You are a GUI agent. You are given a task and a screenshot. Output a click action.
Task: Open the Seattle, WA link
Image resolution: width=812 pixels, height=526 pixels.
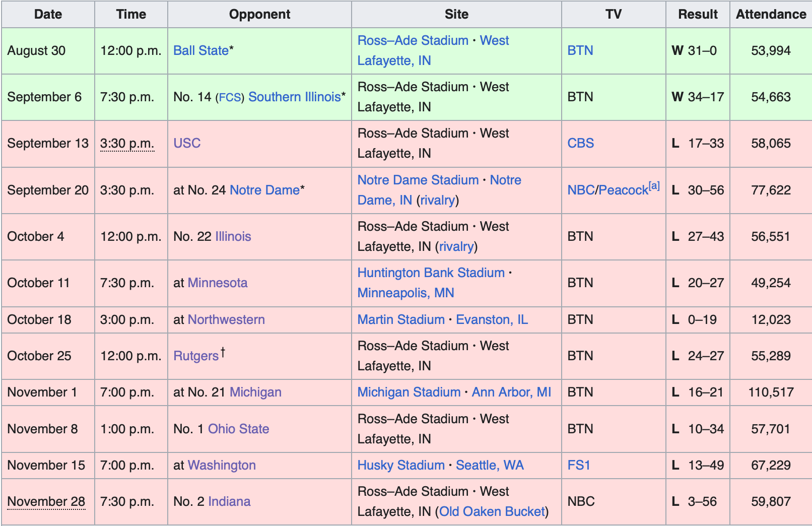[490, 465]
